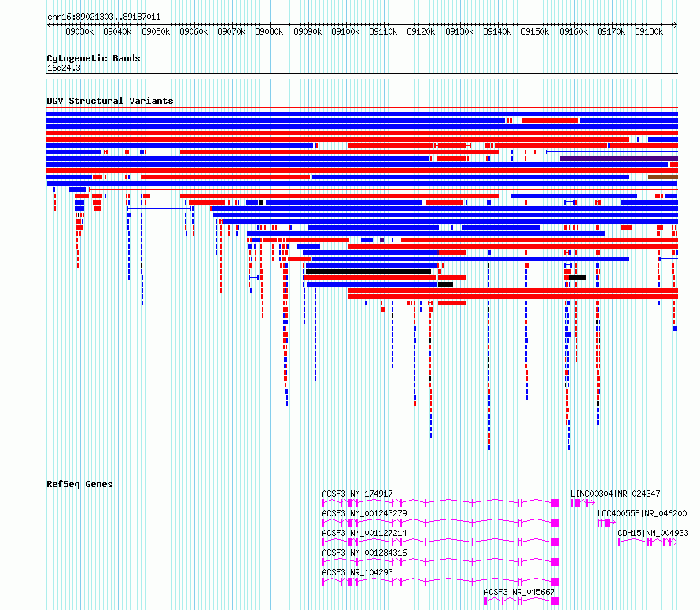Select the 89040k ruler tick label

pos(117,31)
